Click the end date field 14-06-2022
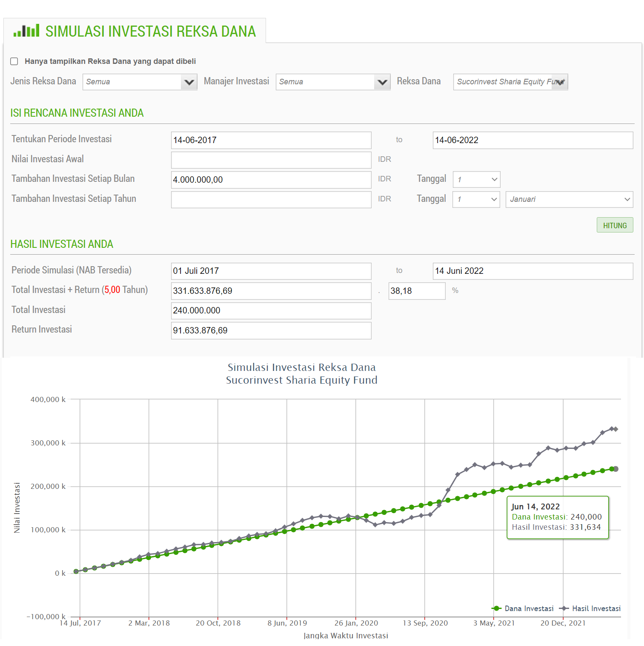Screen dimensions: 644x646 (x=533, y=140)
